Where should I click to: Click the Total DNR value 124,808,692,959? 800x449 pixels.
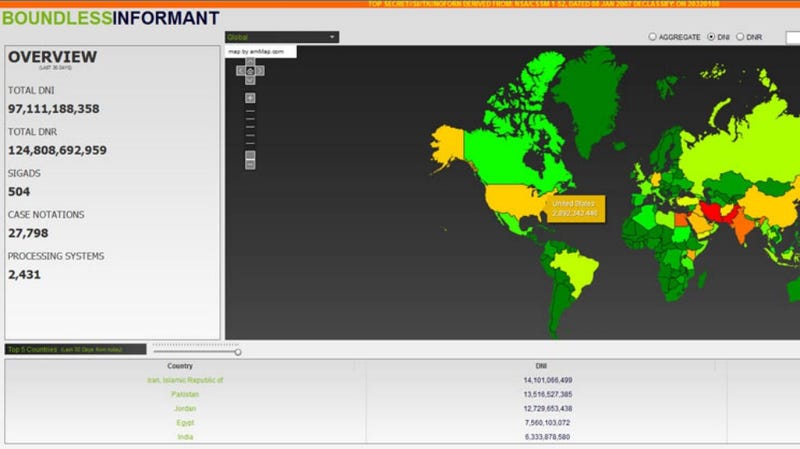point(57,150)
